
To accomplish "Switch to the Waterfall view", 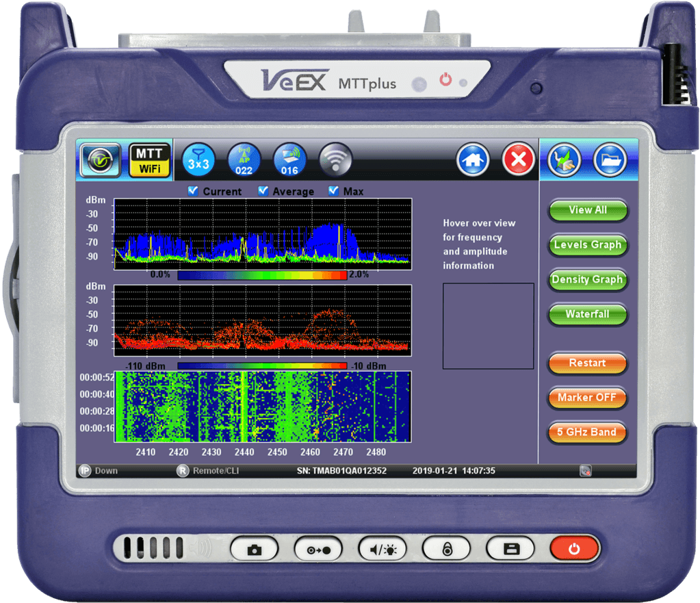I will click(588, 315).
